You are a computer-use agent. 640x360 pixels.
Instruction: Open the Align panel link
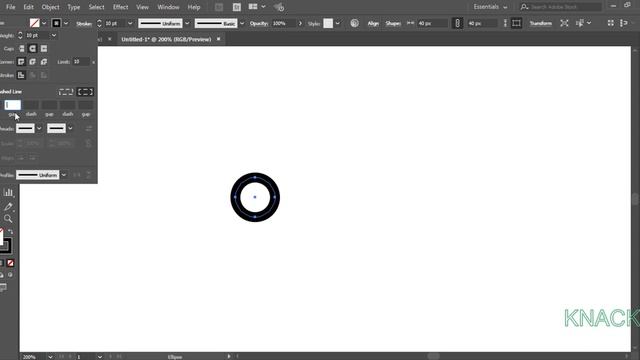(x=373, y=24)
